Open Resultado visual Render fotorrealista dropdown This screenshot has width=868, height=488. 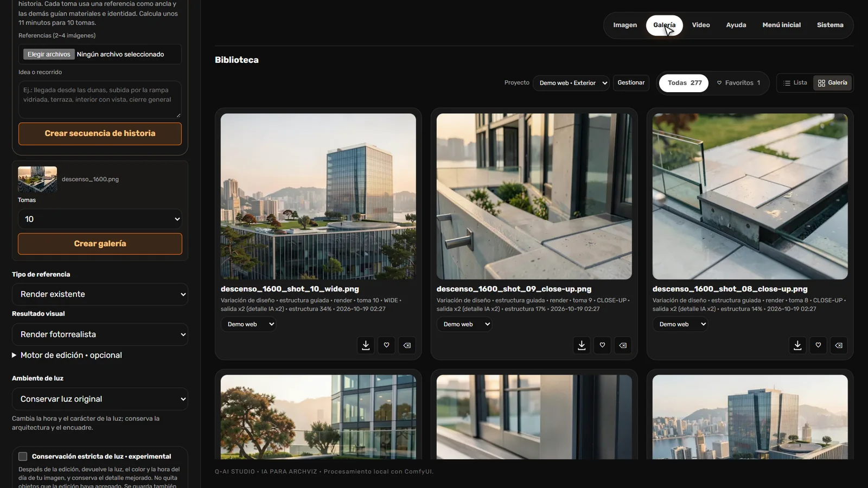coord(100,335)
